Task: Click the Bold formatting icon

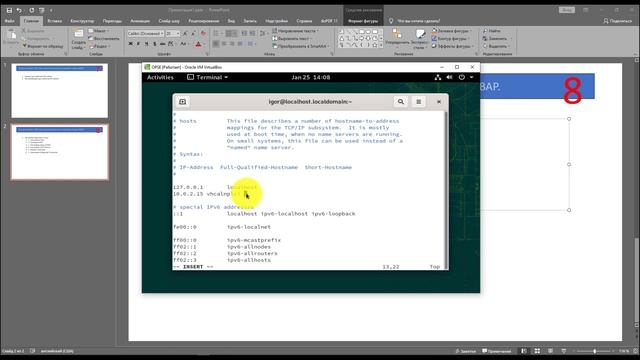Action: click(x=130, y=44)
